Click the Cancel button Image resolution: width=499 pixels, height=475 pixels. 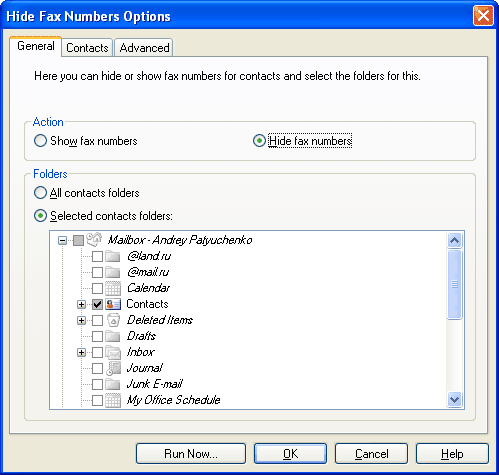tap(372, 454)
